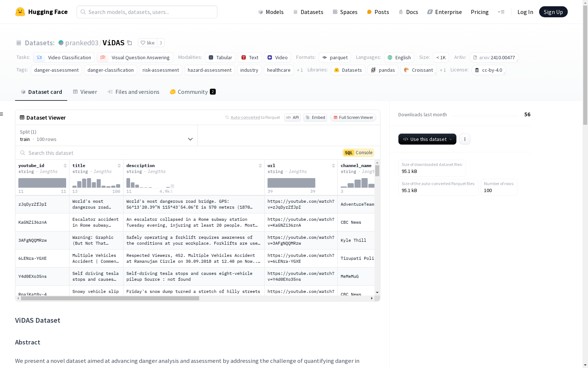Click the Sign Up button
Image resolution: width=588 pixels, height=368 pixels.
(x=553, y=12)
